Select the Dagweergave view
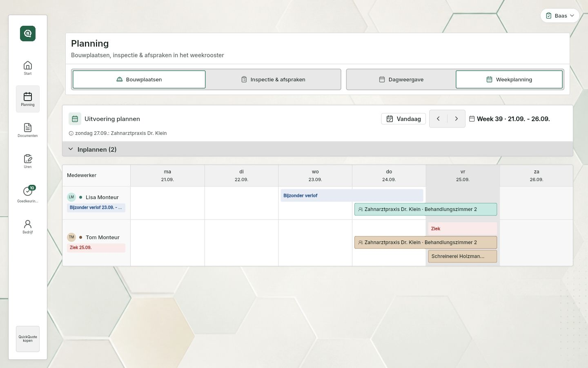The height and width of the screenshot is (368, 588). tap(401, 79)
